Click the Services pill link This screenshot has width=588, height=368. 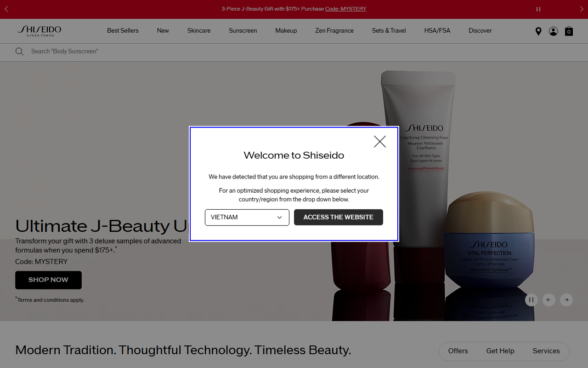coord(546,351)
